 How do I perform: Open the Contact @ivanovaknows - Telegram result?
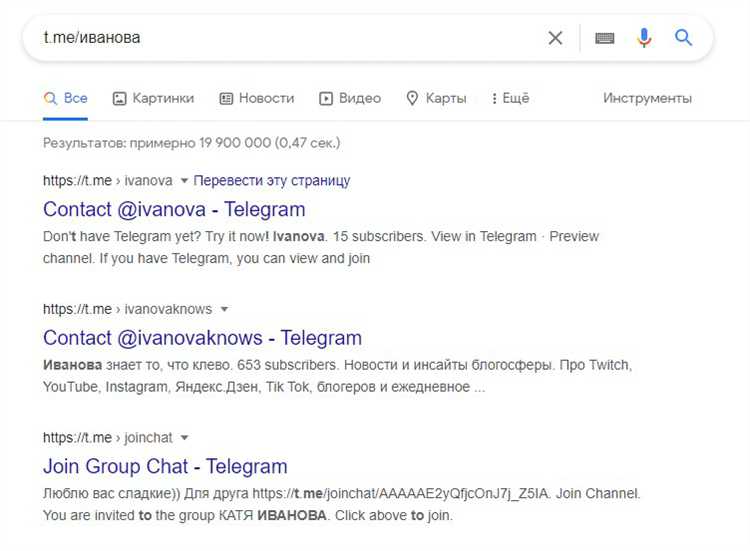tap(202, 337)
